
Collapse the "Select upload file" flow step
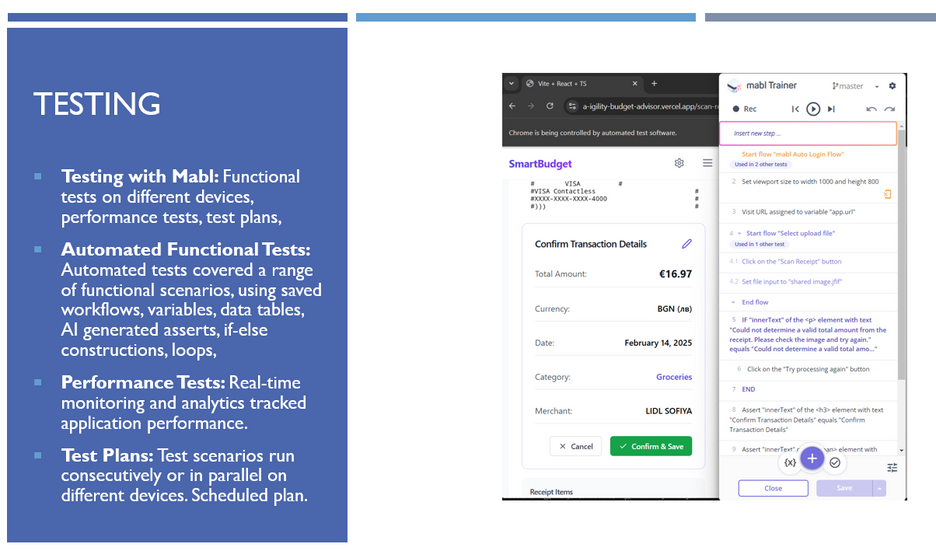coord(739,233)
